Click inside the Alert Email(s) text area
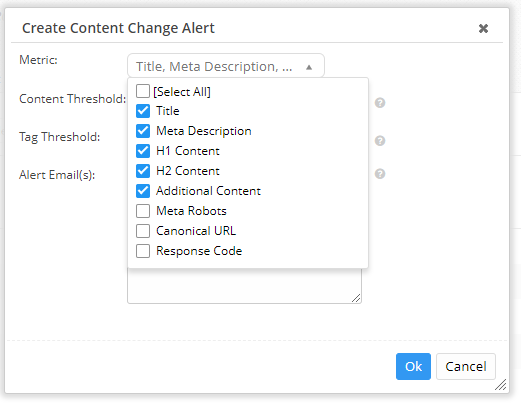The image size is (521, 404). (x=244, y=286)
